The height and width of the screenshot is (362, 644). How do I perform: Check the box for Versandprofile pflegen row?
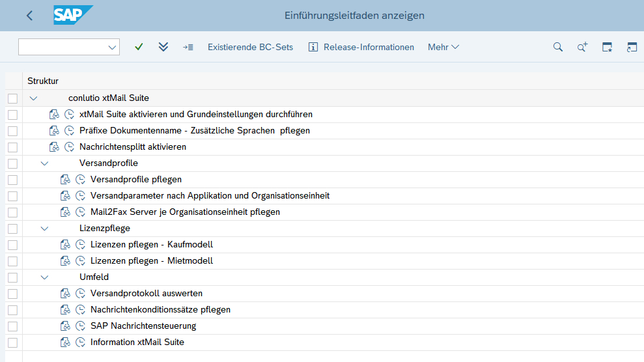[x=13, y=180]
